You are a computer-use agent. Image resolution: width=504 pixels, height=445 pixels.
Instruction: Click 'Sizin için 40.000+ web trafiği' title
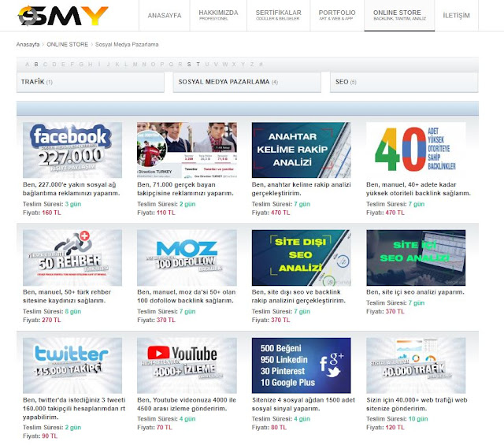coord(417,404)
